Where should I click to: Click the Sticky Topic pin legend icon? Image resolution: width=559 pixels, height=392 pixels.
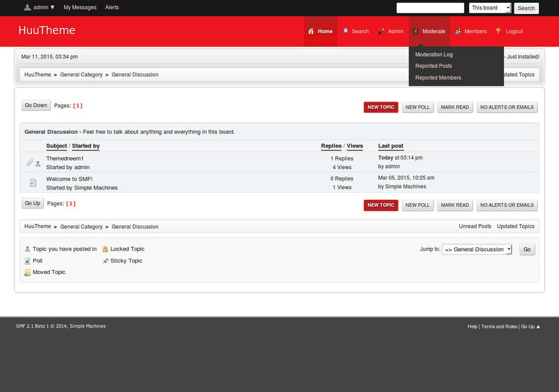tap(105, 261)
